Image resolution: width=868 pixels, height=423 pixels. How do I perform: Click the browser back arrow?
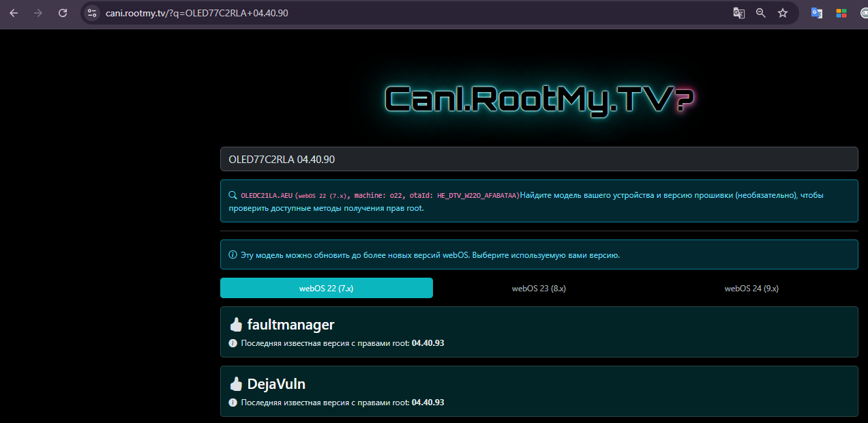tap(14, 13)
